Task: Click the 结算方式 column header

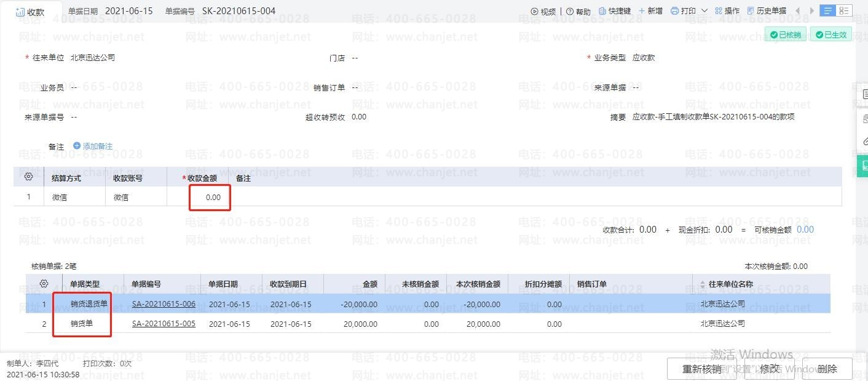Action: [66, 178]
